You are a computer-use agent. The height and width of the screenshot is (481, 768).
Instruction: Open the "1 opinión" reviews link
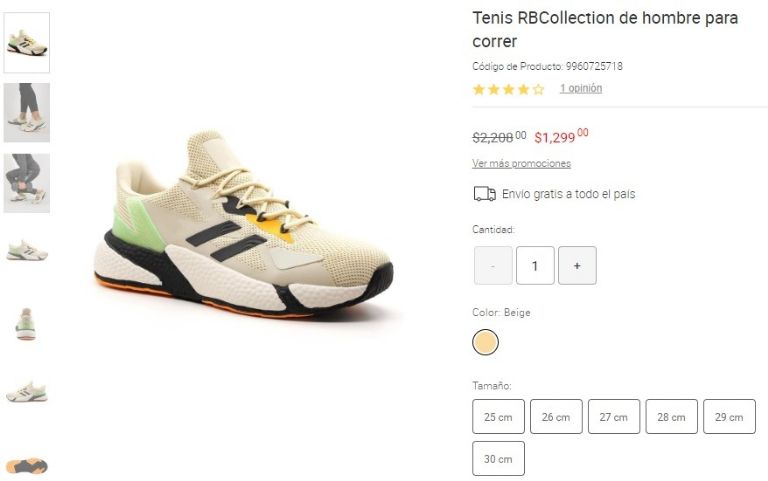(x=581, y=88)
